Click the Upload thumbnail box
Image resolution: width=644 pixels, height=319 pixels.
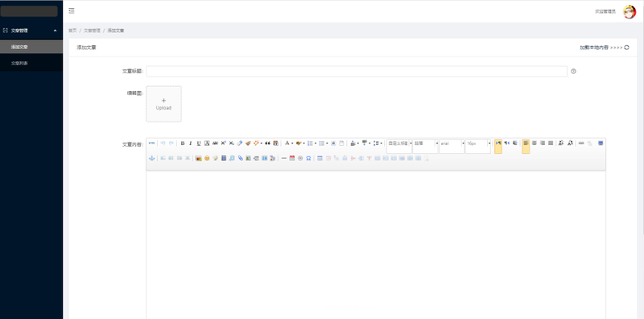[x=163, y=104]
